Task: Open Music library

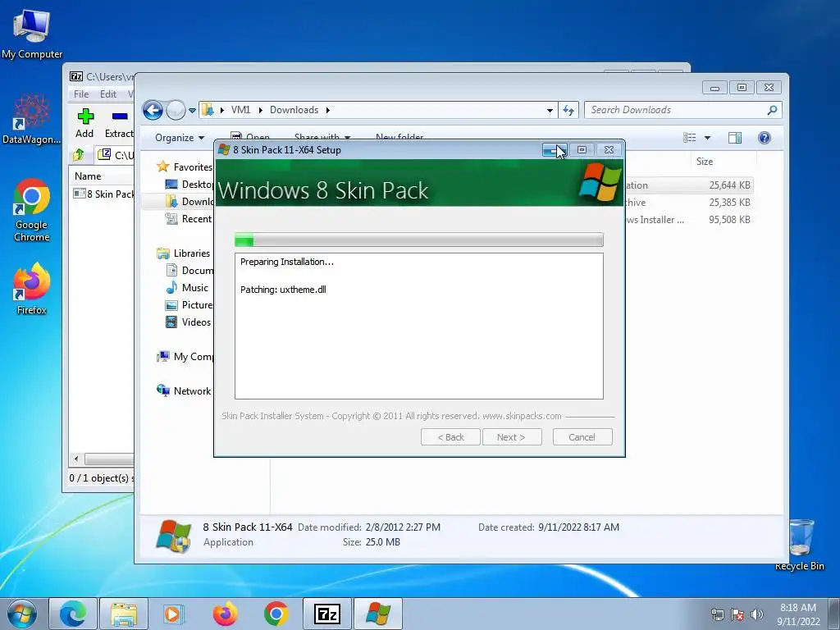Action: pos(187,288)
